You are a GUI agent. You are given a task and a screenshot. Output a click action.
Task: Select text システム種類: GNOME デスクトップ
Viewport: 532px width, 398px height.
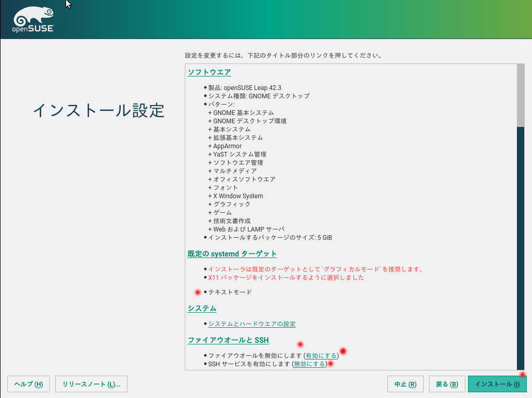tap(259, 96)
